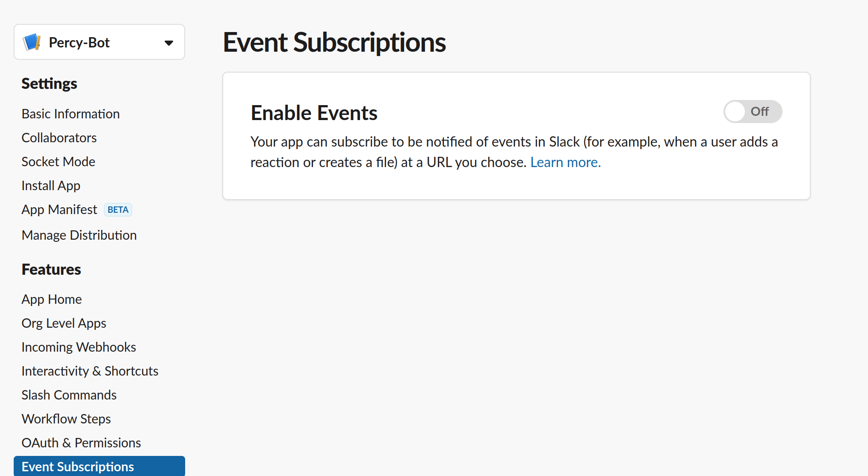Select the Event Subscriptions sidebar item
The width and height of the screenshot is (868, 476).
[78, 467]
